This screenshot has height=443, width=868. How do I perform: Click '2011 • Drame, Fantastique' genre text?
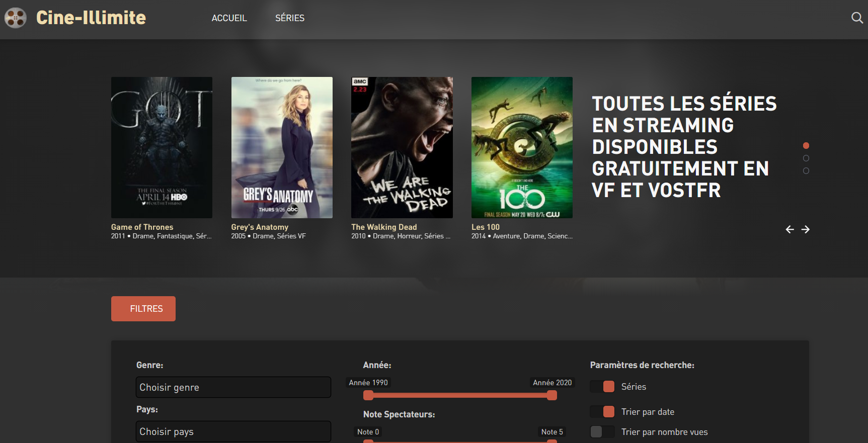point(162,236)
